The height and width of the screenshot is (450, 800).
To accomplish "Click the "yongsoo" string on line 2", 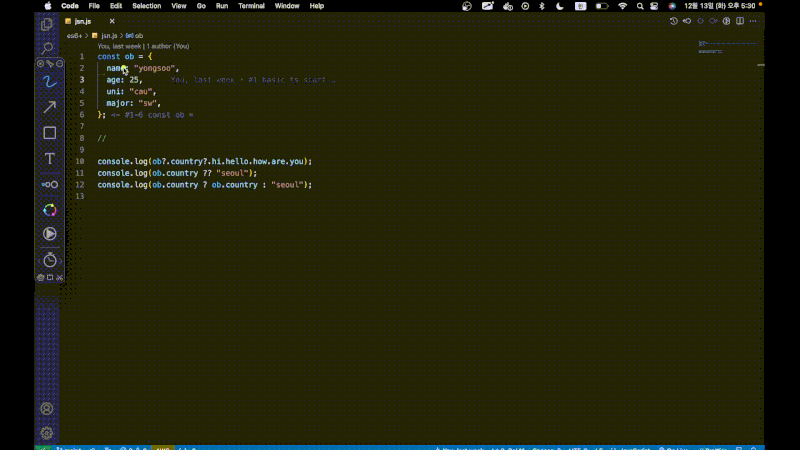I will 154,68.
